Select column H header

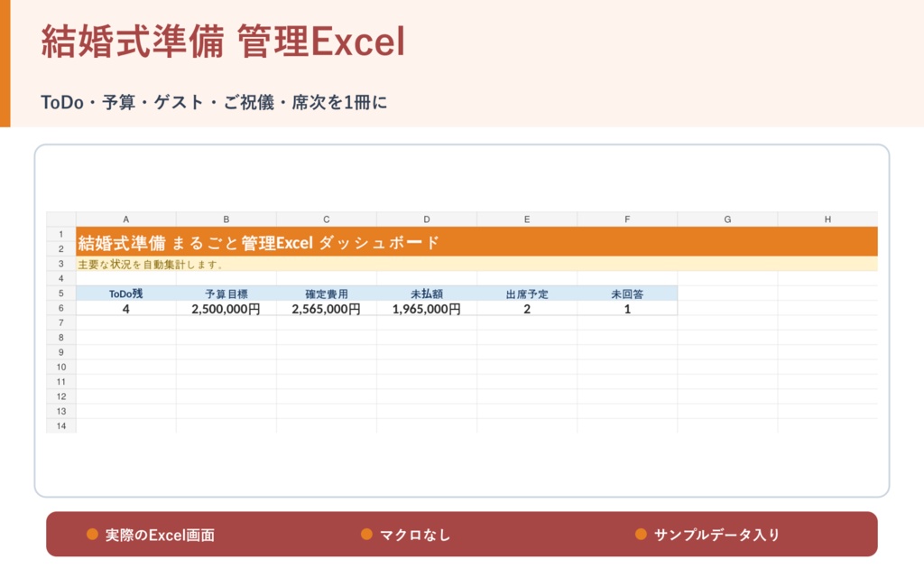pyautogui.click(x=827, y=219)
